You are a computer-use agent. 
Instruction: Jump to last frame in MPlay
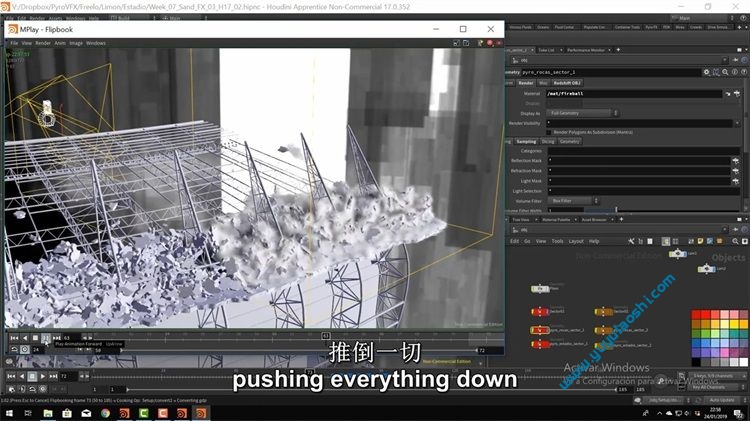pyautogui.click(x=56, y=338)
